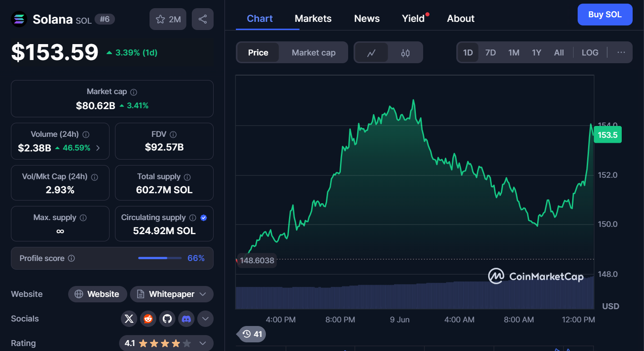The image size is (644, 351).
Task: Click the 524.92M SOL circulating supply
Action: [164, 231]
